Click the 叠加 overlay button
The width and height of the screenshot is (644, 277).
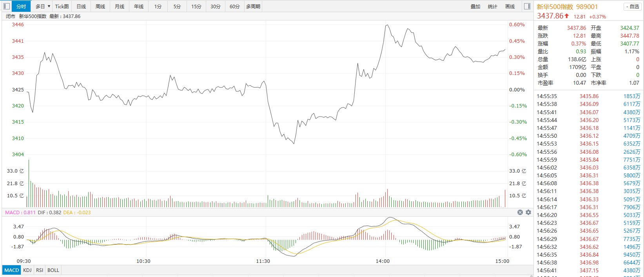click(x=475, y=7)
